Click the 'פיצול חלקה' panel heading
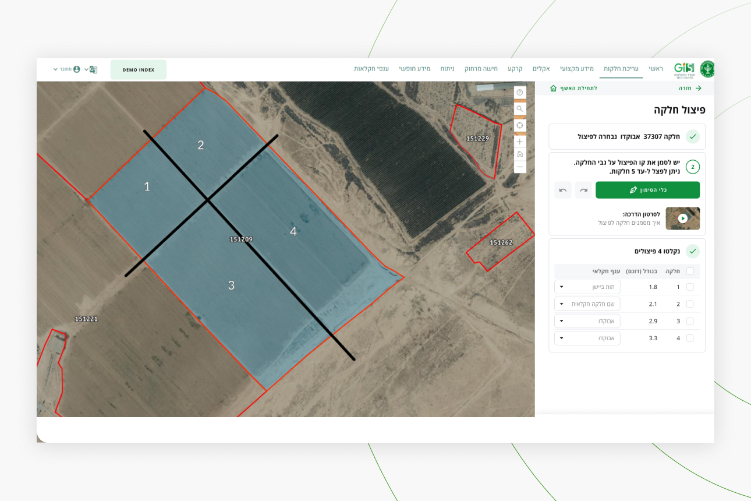Viewport: 751px width, 501px height. click(x=679, y=110)
